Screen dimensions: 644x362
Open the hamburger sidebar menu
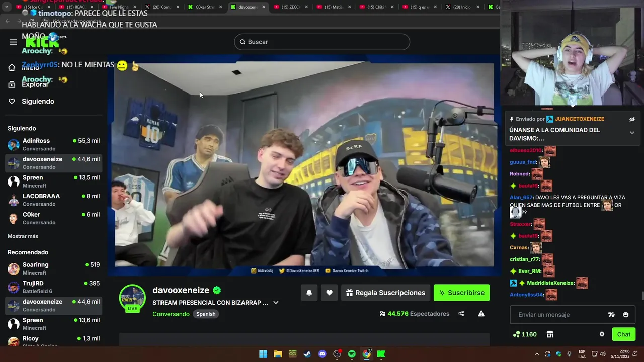(x=14, y=42)
